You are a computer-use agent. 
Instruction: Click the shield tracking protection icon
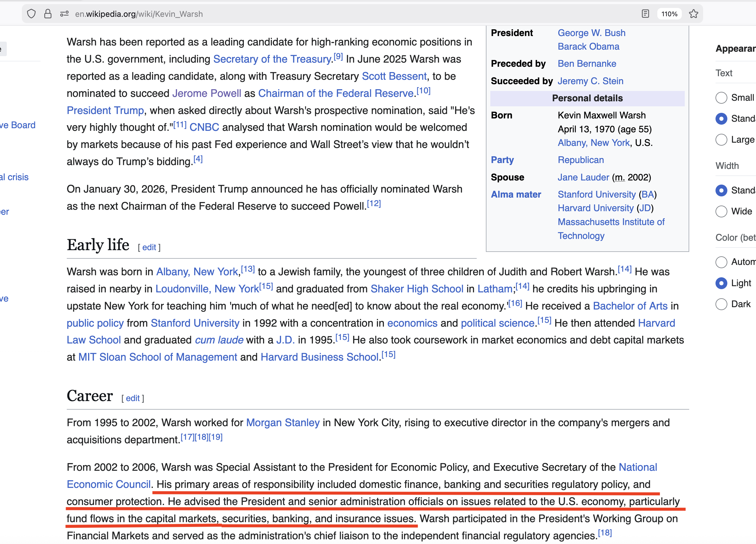coord(31,14)
